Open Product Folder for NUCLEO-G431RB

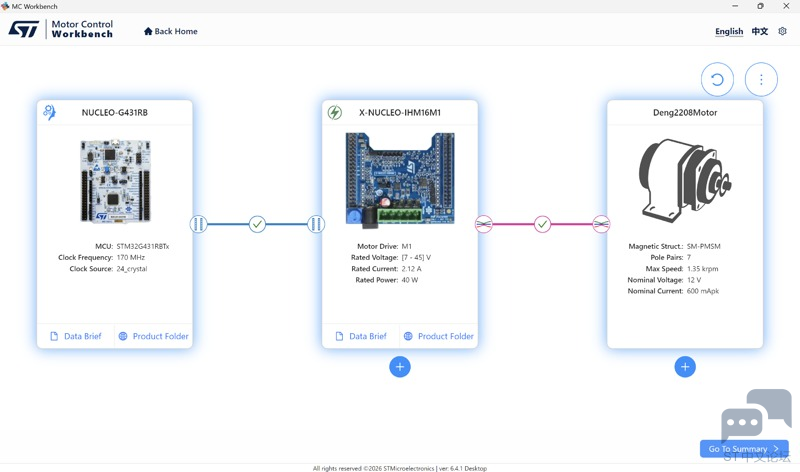154,336
